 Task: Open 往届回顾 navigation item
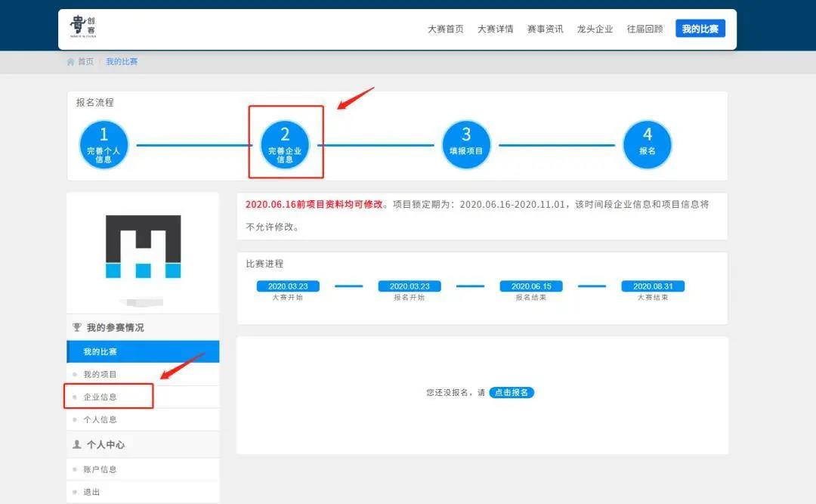[x=645, y=29]
